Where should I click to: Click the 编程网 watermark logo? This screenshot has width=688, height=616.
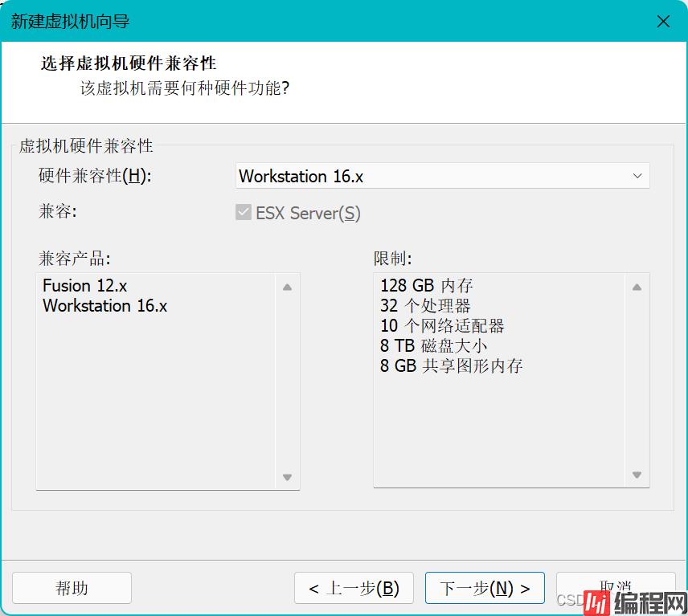[x=634, y=600]
